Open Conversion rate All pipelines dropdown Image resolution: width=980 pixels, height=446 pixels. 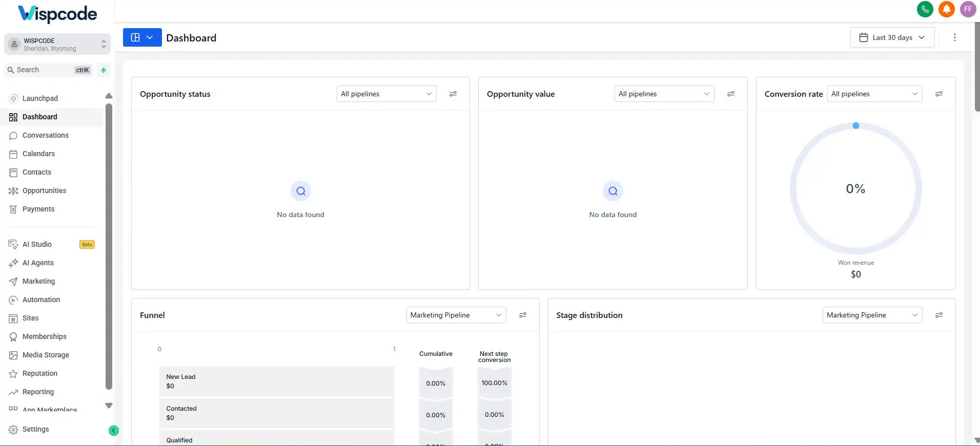click(874, 94)
